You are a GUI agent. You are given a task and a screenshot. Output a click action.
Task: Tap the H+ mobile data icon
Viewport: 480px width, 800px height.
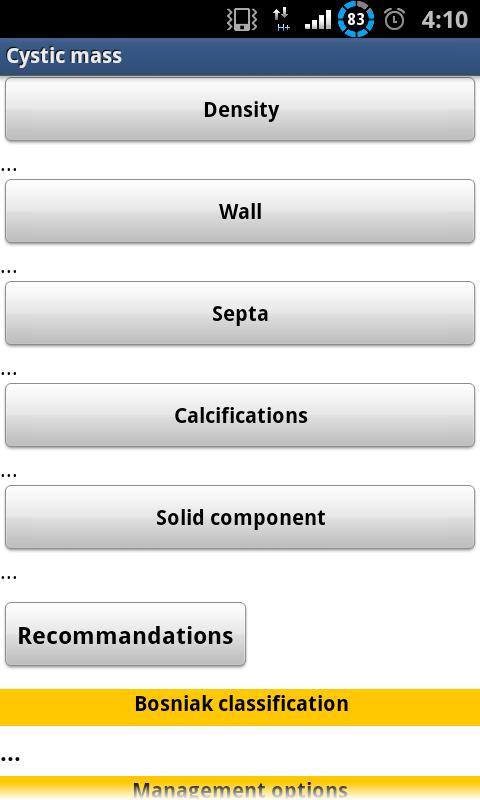tap(282, 20)
